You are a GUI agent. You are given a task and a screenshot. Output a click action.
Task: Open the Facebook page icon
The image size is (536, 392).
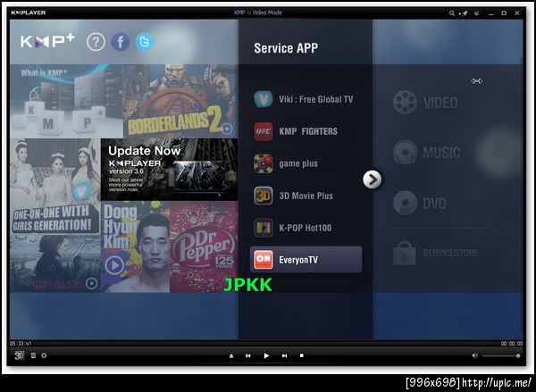121,42
